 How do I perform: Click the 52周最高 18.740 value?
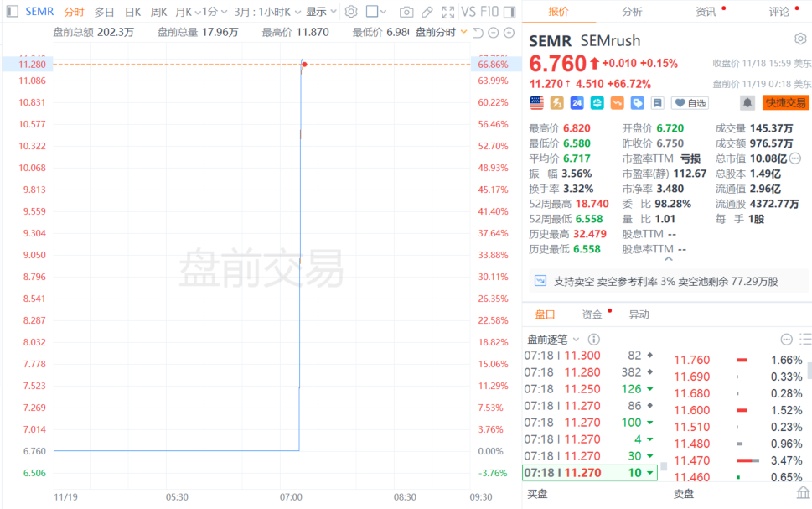(592, 204)
